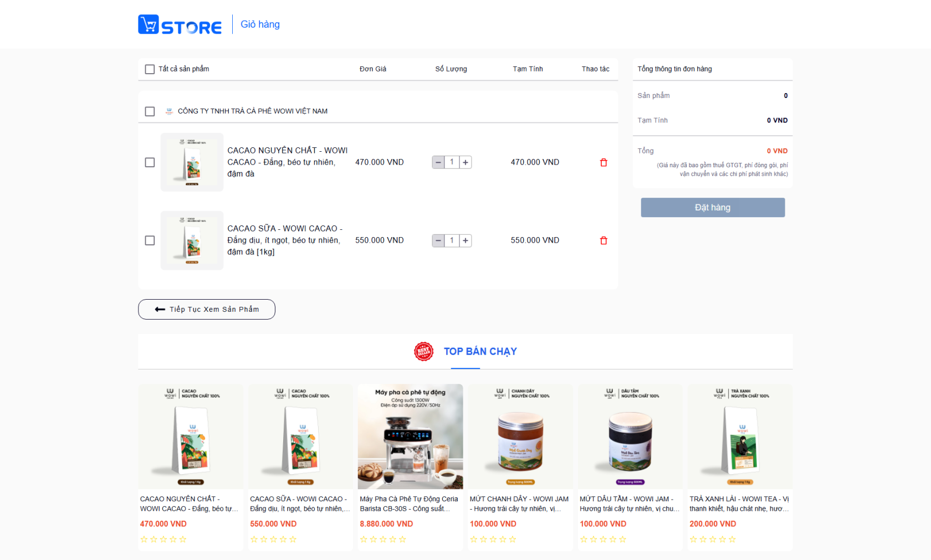Image resolution: width=931 pixels, height=560 pixels.
Task: Click star rating under Máy Pha Cà Phê card
Action: (383, 539)
